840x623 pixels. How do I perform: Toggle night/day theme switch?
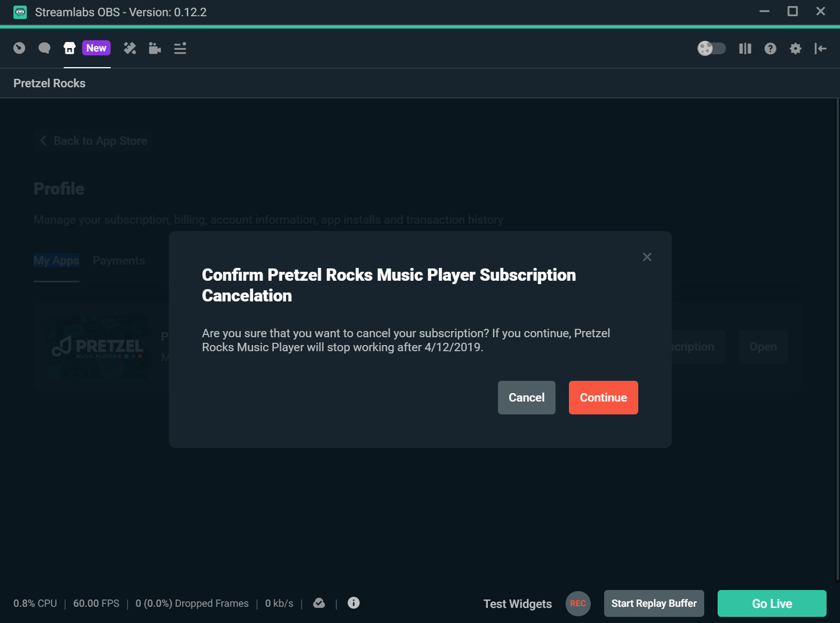pyautogui.click(x=711, y=49)
